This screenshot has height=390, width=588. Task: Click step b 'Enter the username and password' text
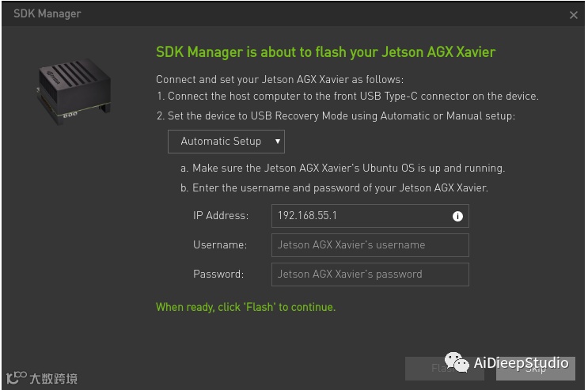coord(334,187)
